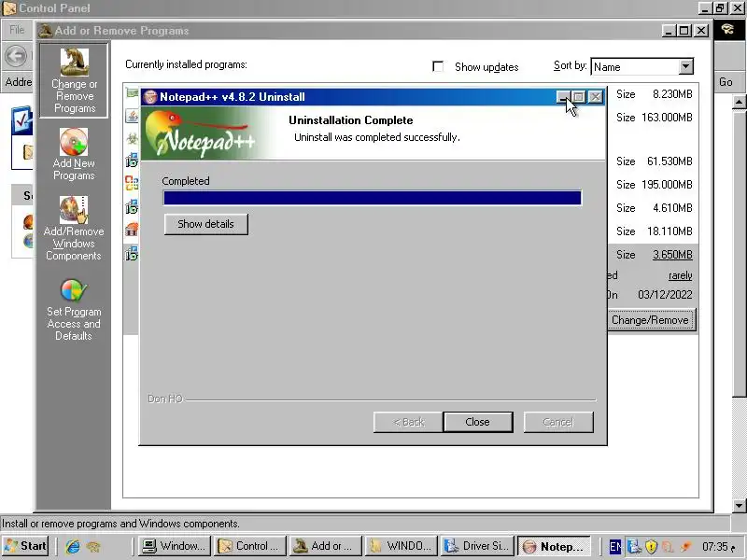
Task: Switch to Notep... taskbar button
Action: tap(554, 546)
